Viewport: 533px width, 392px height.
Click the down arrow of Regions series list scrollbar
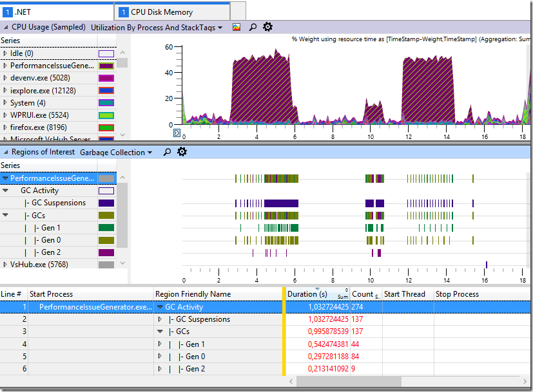tap(122, 263)
